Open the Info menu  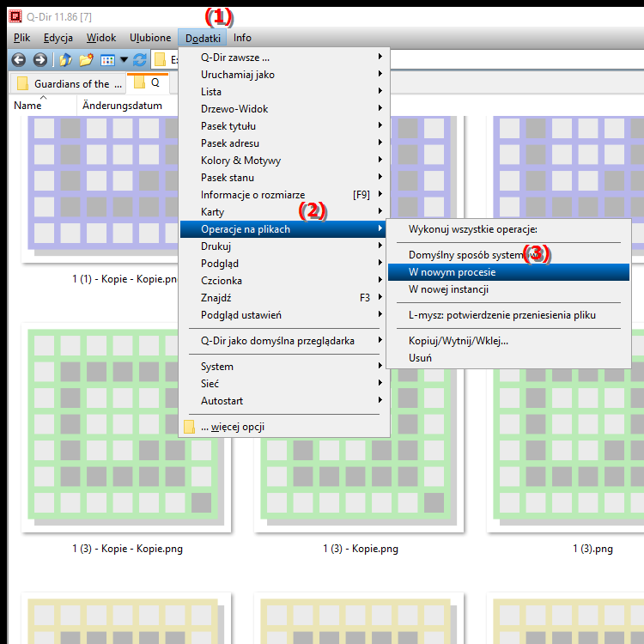[242, 38]
